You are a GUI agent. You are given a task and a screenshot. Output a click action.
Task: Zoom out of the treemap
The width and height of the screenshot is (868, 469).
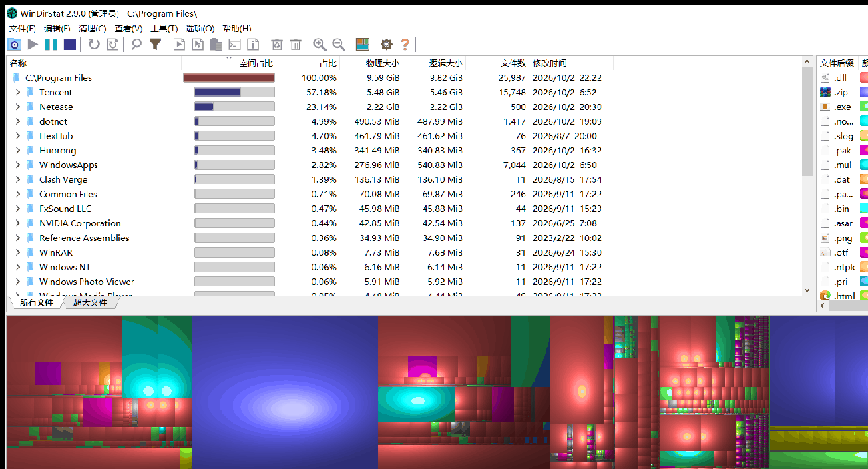pos(339,44)
